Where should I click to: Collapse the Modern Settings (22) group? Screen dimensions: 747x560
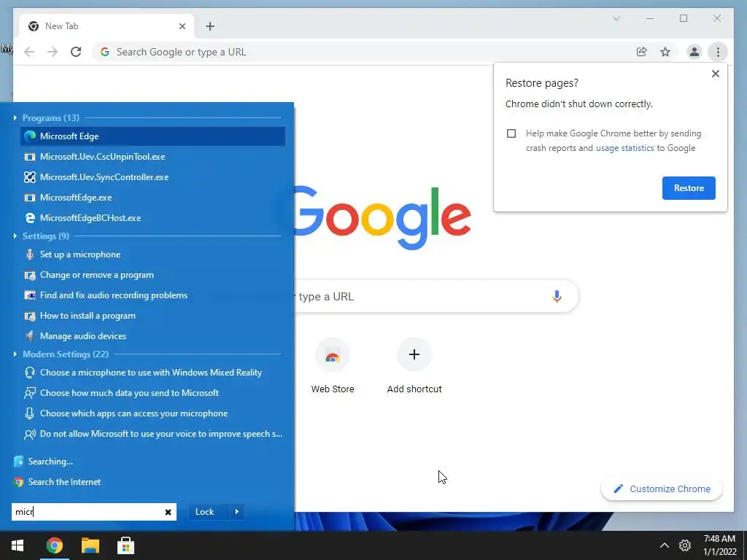pyautogui.click(x=15, y=354)
